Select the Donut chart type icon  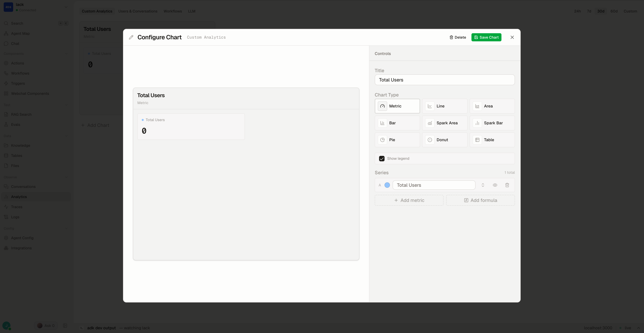pos(430,140)
